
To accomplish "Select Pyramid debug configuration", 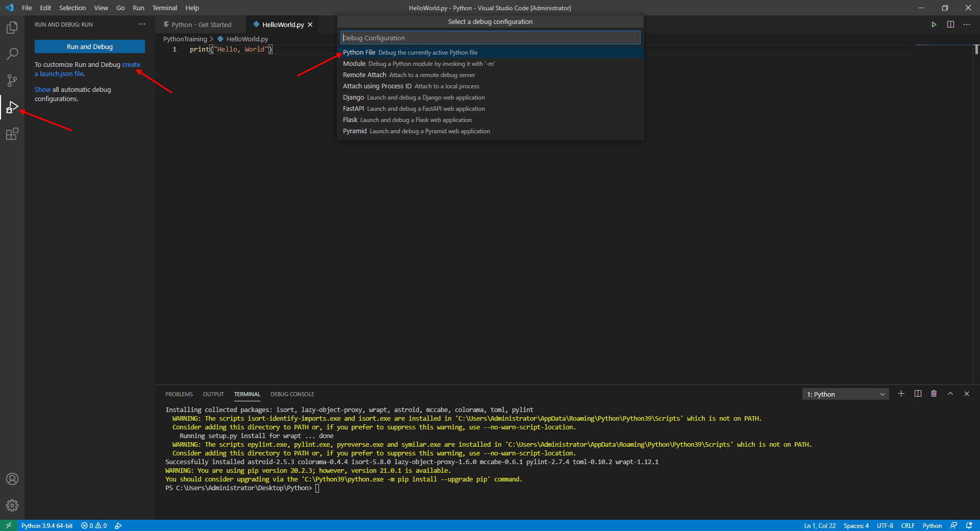I will pyautogui.click(x=490, y=131).
